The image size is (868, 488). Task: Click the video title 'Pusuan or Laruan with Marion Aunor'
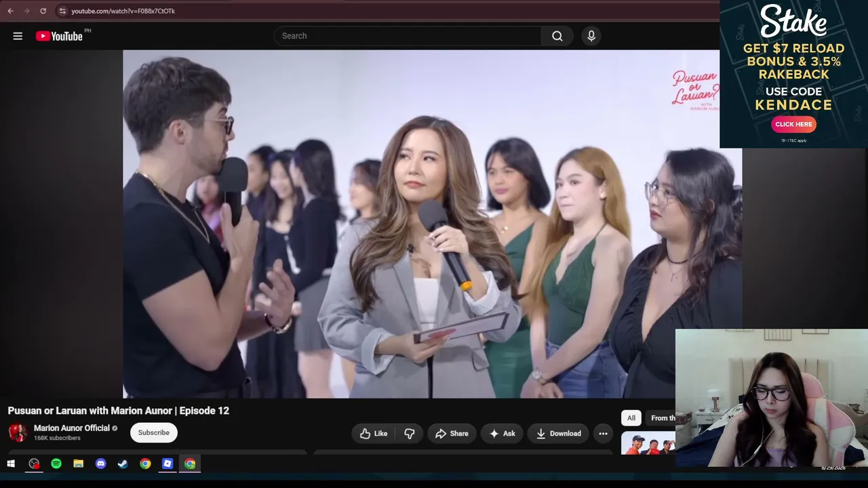[x=119, y=411]
